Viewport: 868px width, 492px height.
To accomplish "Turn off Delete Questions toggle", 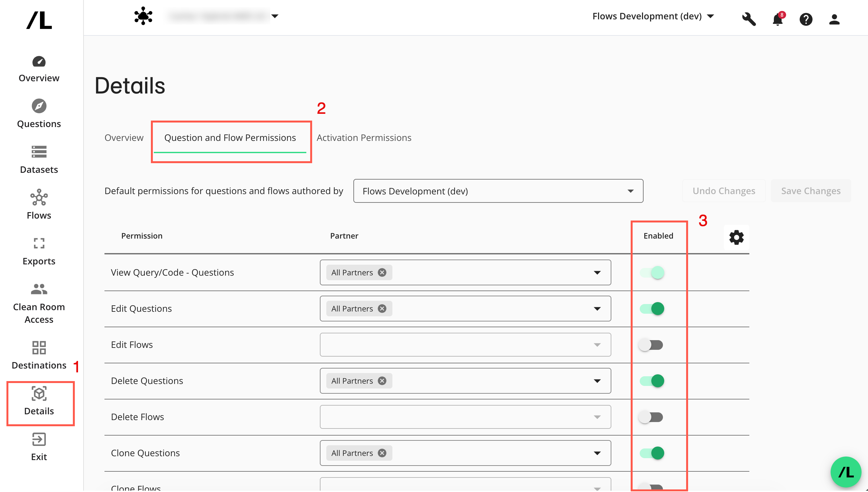I will point(651,381).
